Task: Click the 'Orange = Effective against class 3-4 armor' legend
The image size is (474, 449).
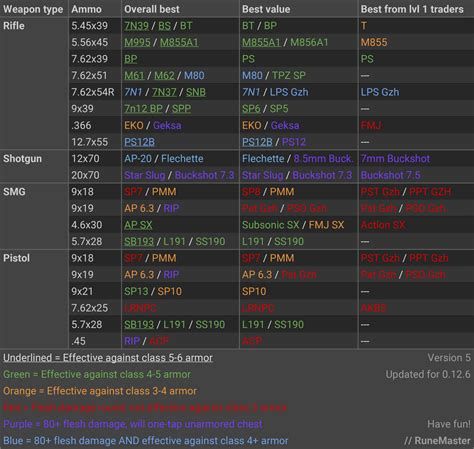Action: [100, 391]
